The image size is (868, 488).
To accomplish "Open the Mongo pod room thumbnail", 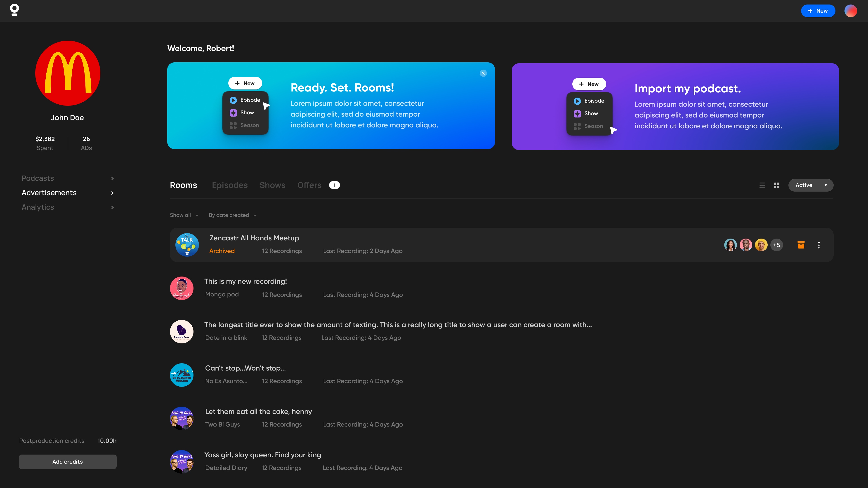I will (182, 288).
